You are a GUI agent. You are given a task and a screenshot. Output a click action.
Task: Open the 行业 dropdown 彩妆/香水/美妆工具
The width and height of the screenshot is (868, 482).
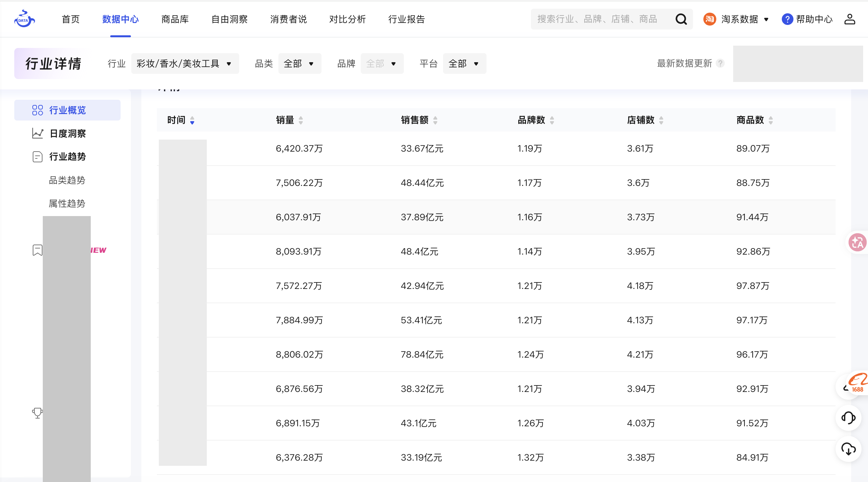[x=185, y=63]
